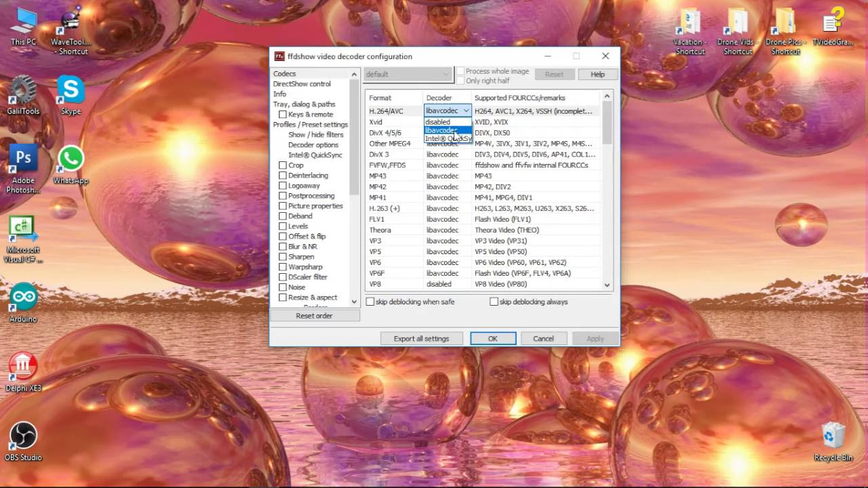This screenshot has height=488, width=868.
Task: Close the ffdshow configuration window
Action: (605, 56)
